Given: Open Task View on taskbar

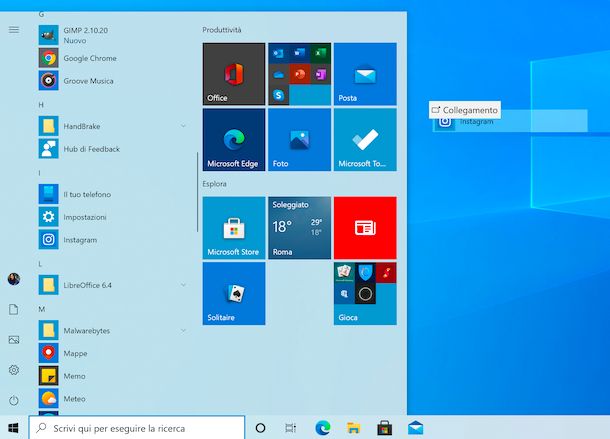Looking at the screenshot, I should tap(290, 428).
